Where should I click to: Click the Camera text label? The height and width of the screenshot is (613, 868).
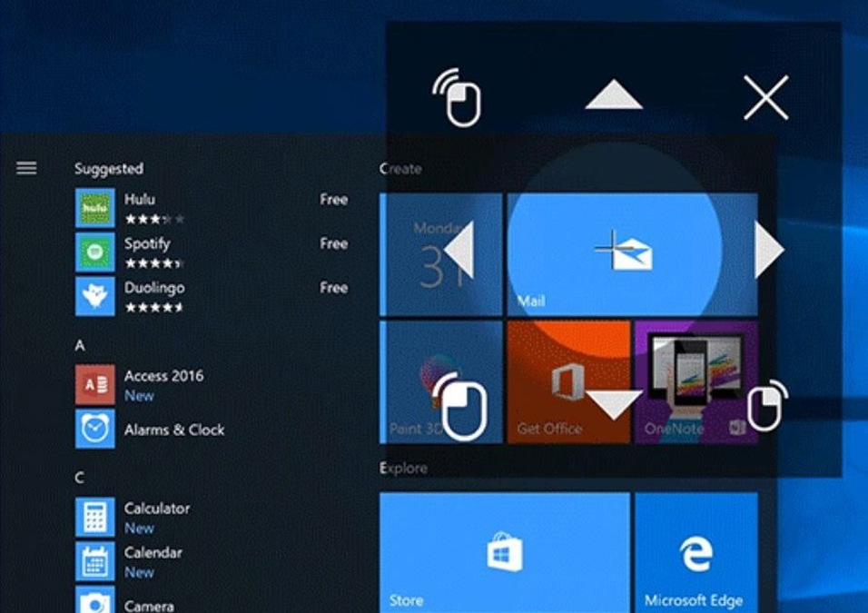(149, 606)
